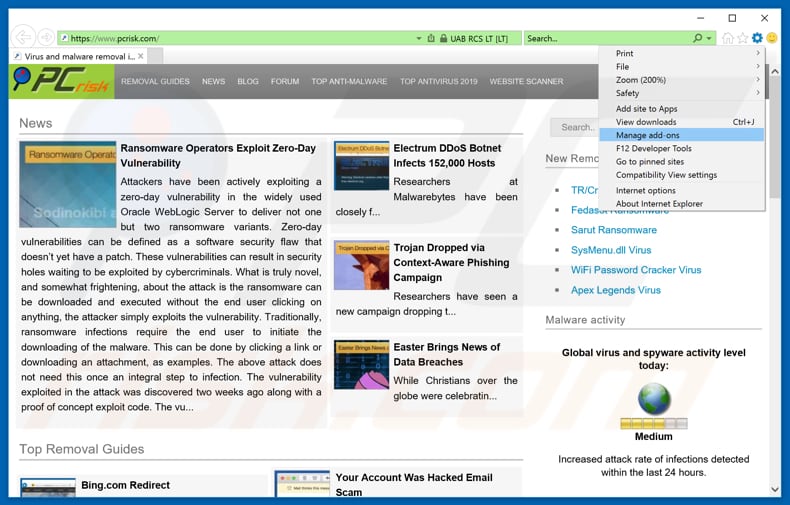Open the search provider dropdown arrow
The width and height of the screenshot is (790, 505).
(709, 38)
